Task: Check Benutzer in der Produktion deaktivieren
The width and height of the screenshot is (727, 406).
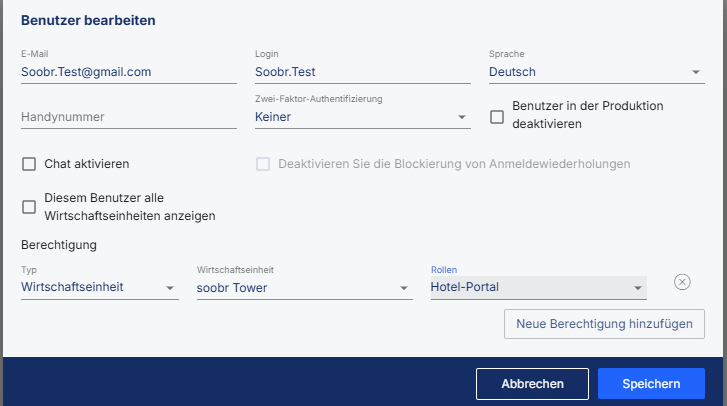Action: pos(497,117)
